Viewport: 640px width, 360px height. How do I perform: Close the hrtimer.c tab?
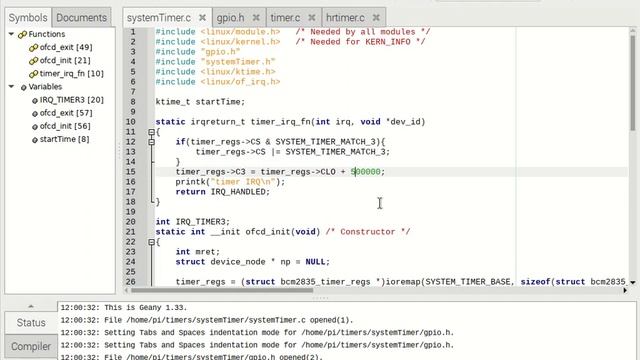[x=376, y=18]
